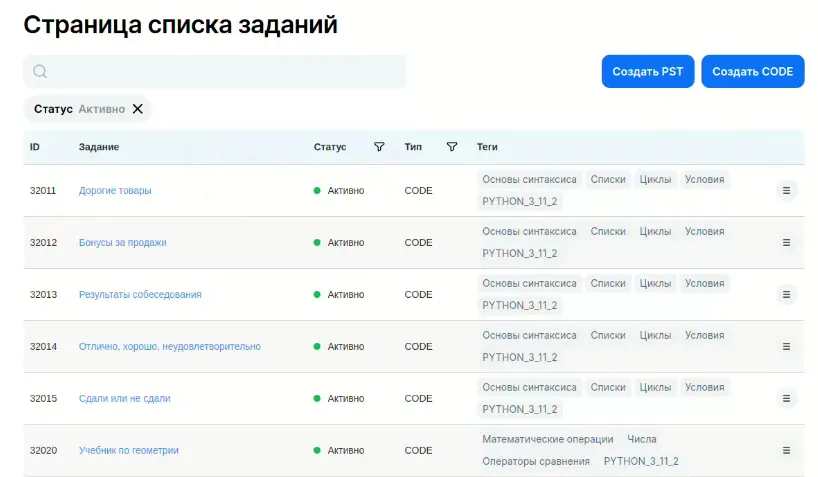Open row menu for task 32020
This screenshot has height=477, width=818.
786,450
